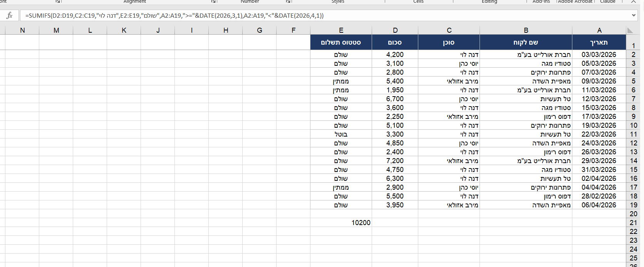Collapse the ribbon using the top chevron
This screenshot has width=644, height=267.
click(634, 2)
